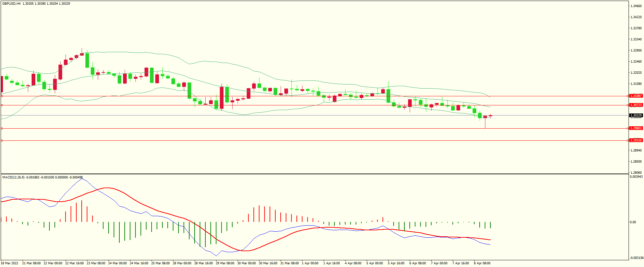The height and width of the screenshot is (267, 644).
Task: Click the 8 Apr 08:00 time axis label
Action: [x=482, y=263]
